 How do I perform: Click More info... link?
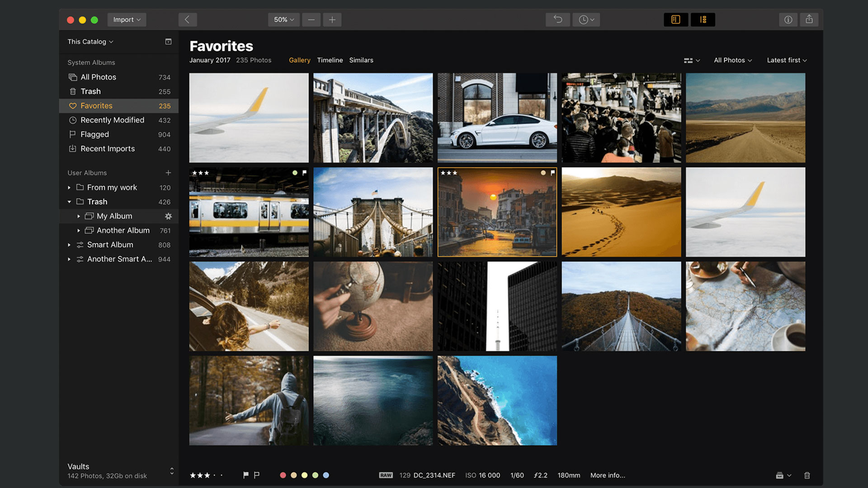(x=608, y=475)
